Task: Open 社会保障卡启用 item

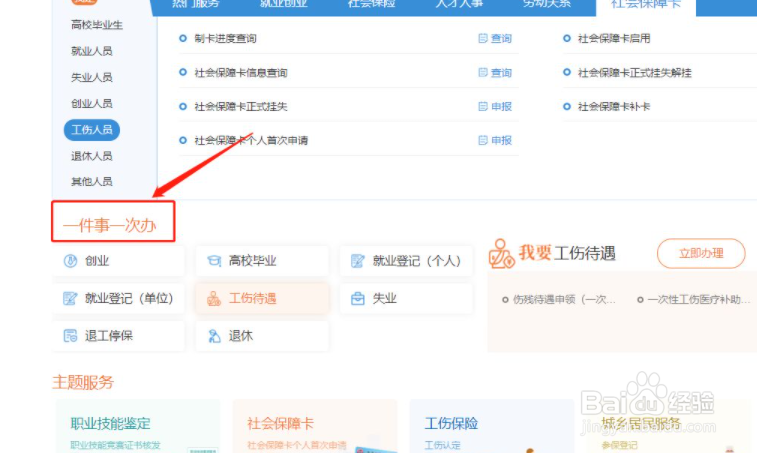Action: [x=614, y=38]
